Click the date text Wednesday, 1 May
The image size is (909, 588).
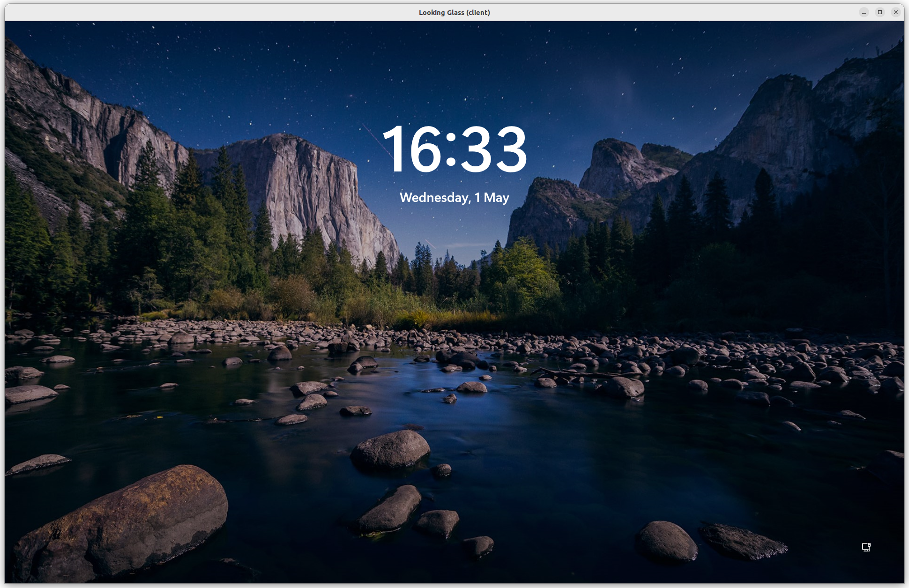454,198
